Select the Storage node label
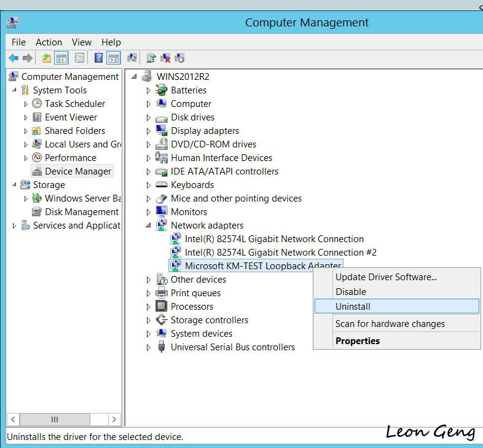The image size is (483, 448). pos(49,184)
